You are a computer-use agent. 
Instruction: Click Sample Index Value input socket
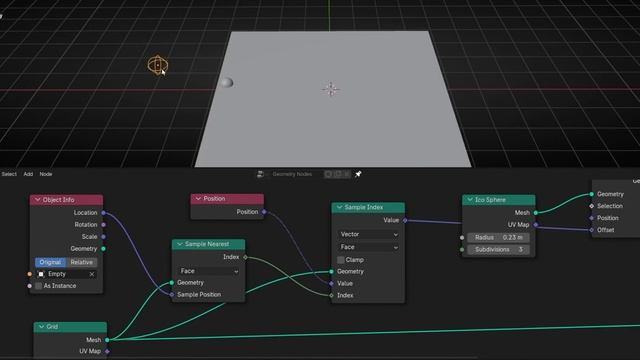[x=331, y=283]
